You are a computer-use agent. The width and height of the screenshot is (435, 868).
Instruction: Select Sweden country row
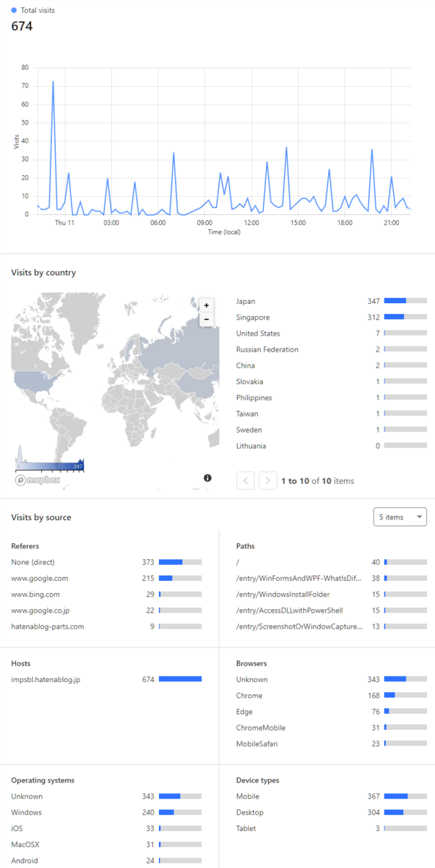pyautogui.click(x=332, y=430)
